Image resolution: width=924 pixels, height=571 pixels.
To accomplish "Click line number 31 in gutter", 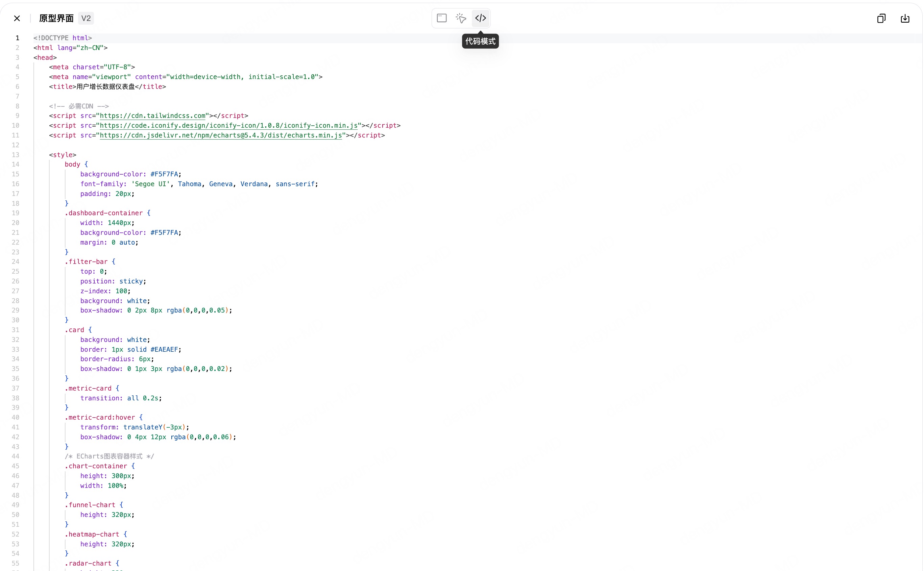I will pyautogui.click(x=16, y=330).
